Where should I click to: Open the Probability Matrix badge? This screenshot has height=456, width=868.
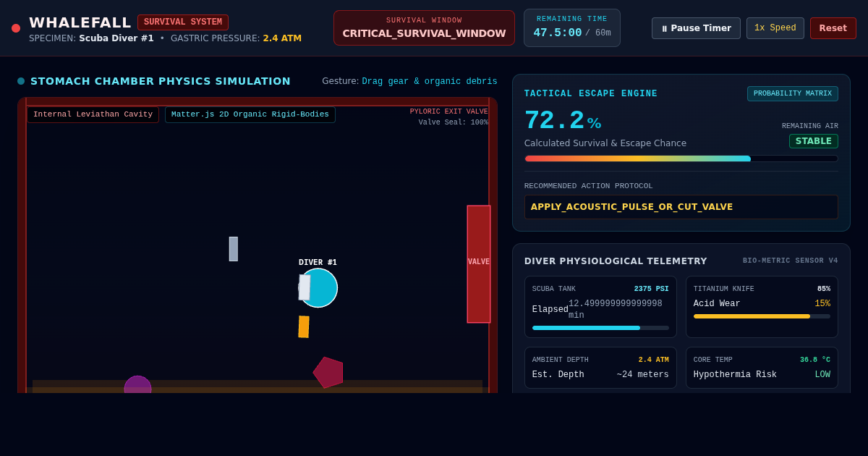(792, 93)
